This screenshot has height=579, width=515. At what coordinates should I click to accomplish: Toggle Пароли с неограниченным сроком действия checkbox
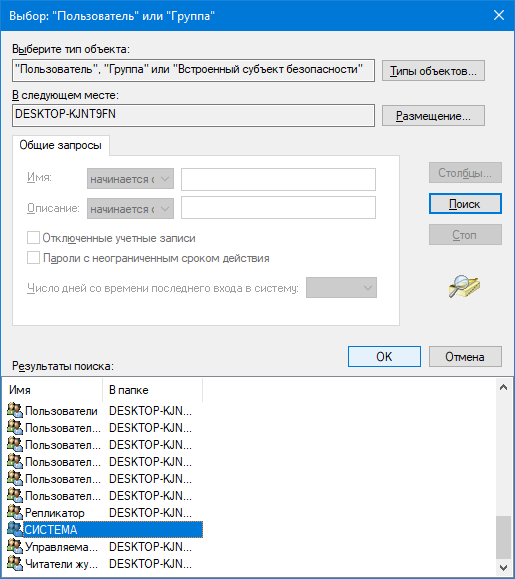[33, 258]
